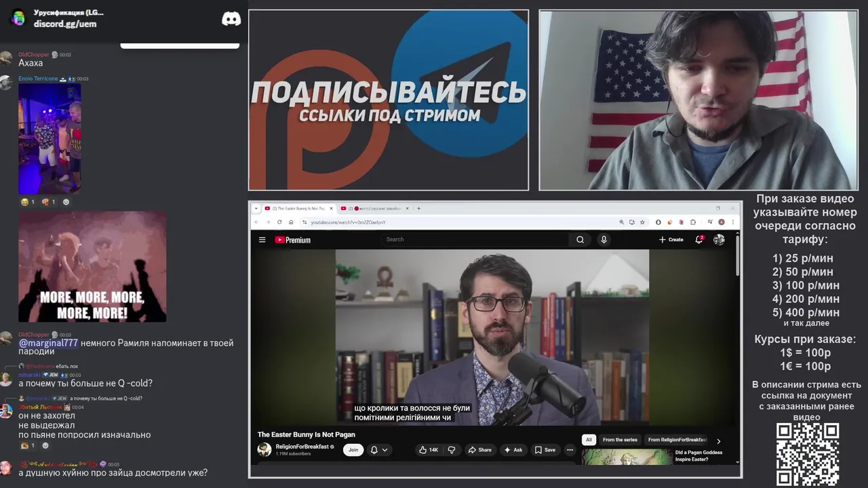Open YouTube notifications bell with badge
Screen dimensions: 868x488
point(699,239)
